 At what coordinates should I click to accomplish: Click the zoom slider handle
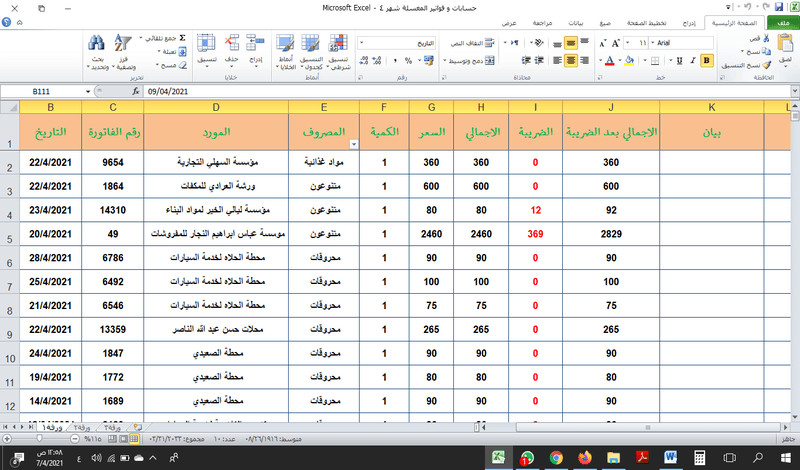[x=39, y=438]
